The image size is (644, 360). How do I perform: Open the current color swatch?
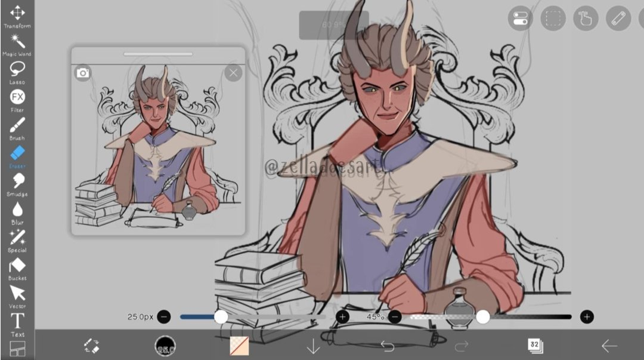point(239,346)
